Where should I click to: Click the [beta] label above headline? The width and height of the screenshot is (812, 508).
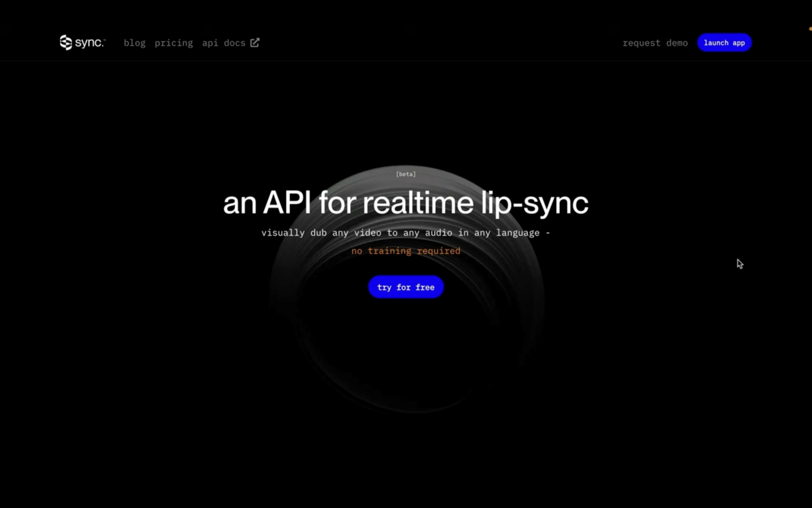coord(406,174)
